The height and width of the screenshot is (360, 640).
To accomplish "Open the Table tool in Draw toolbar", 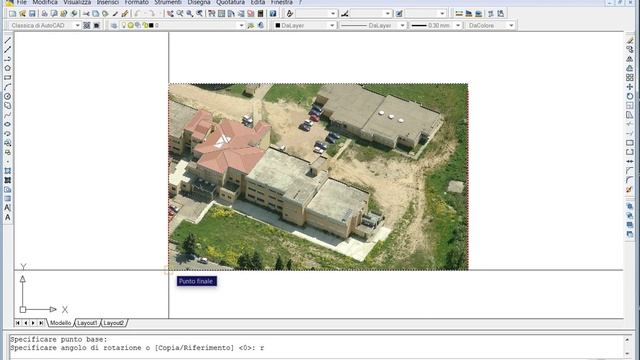I will click(7, 199).
